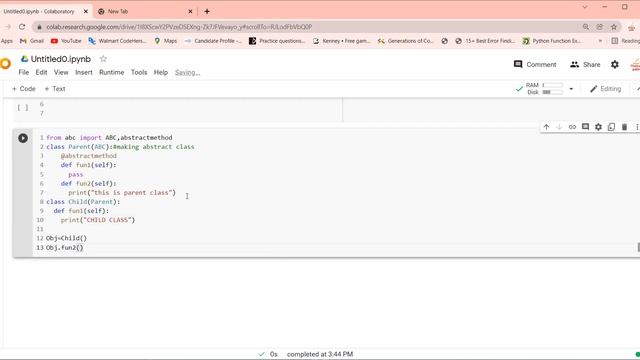Open the Walmart Codehers bookmark
The width and height of the screenshot is (640, 360).
[117, 41]
